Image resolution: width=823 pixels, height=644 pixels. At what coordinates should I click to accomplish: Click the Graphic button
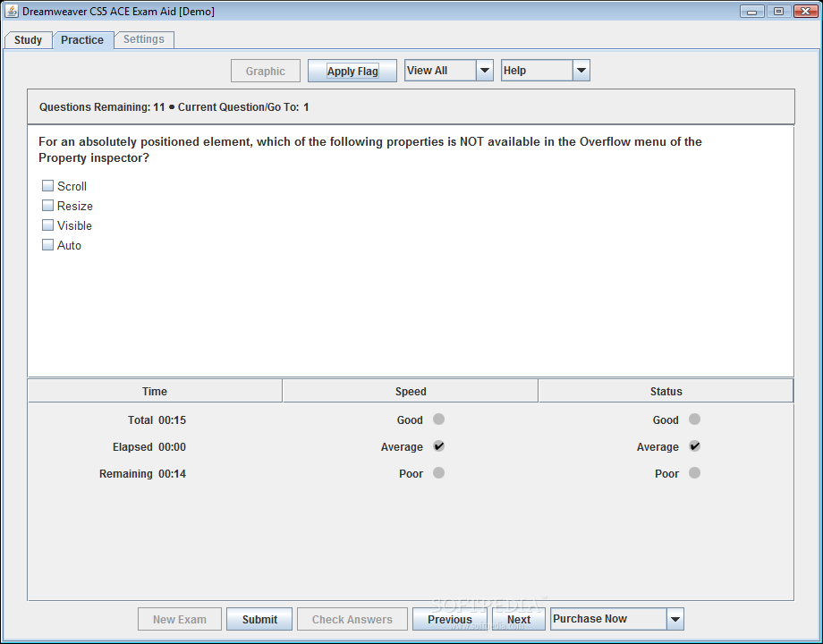[266, 71]
